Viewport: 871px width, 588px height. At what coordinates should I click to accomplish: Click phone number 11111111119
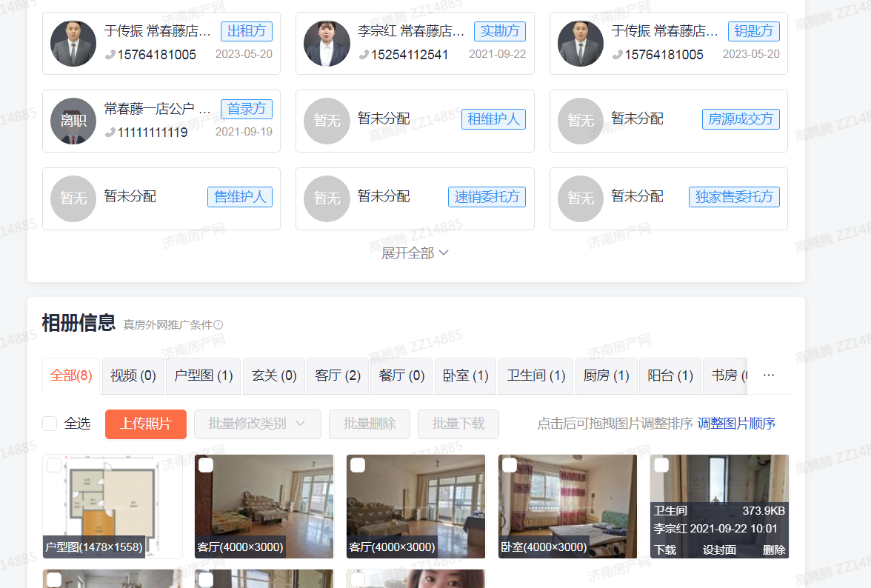tap(153, 132)
